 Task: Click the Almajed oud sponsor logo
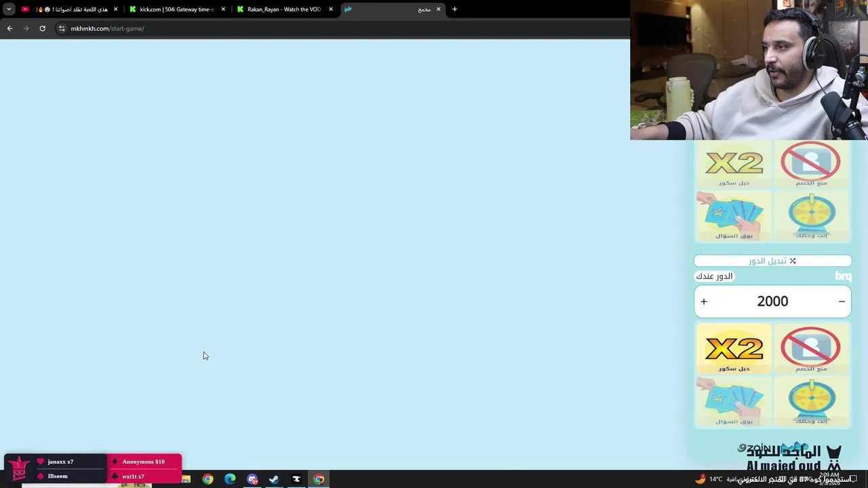793,458
